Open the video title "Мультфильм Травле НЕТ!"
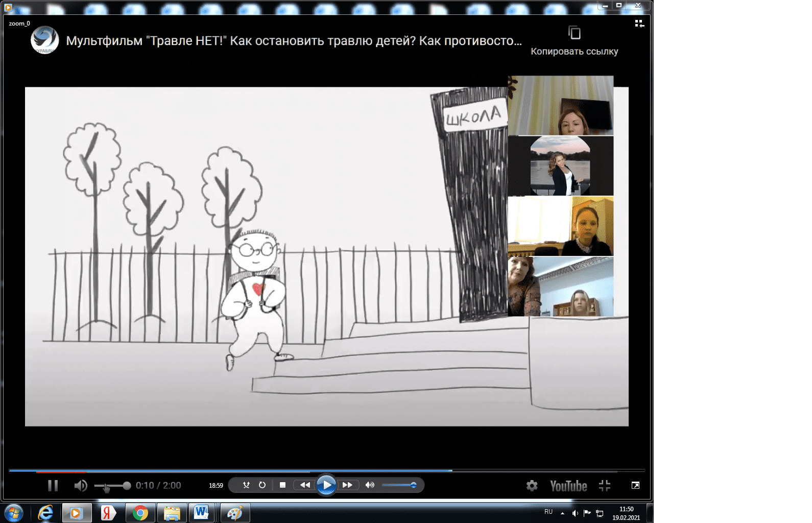Screen dimensions: 812x523 [294, 41]
